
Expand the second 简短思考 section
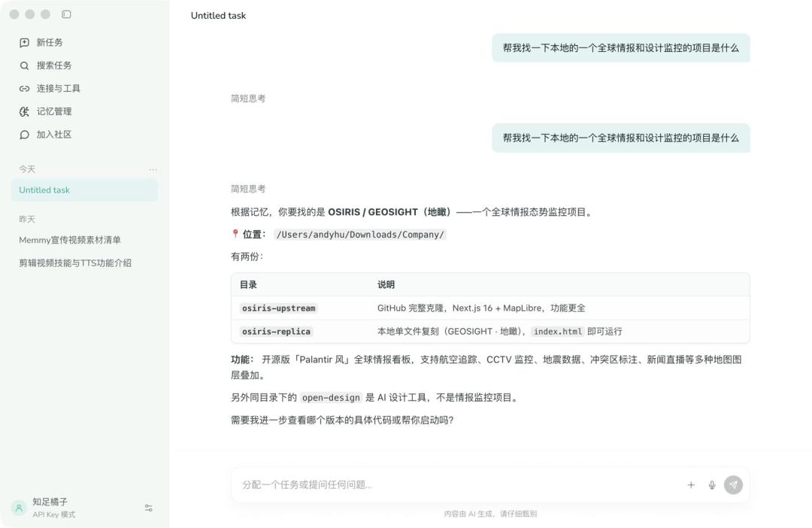(248, 189)
